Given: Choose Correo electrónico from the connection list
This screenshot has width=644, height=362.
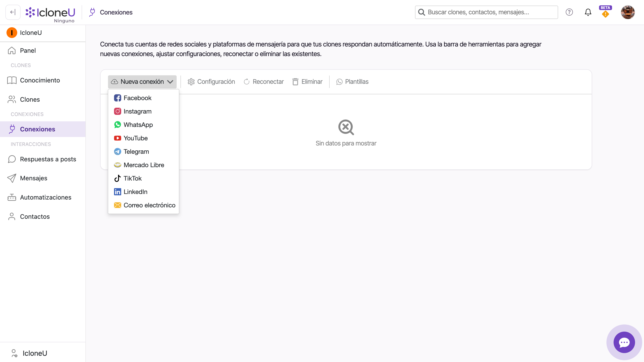Looking at the screenshot, I should 144,205.
